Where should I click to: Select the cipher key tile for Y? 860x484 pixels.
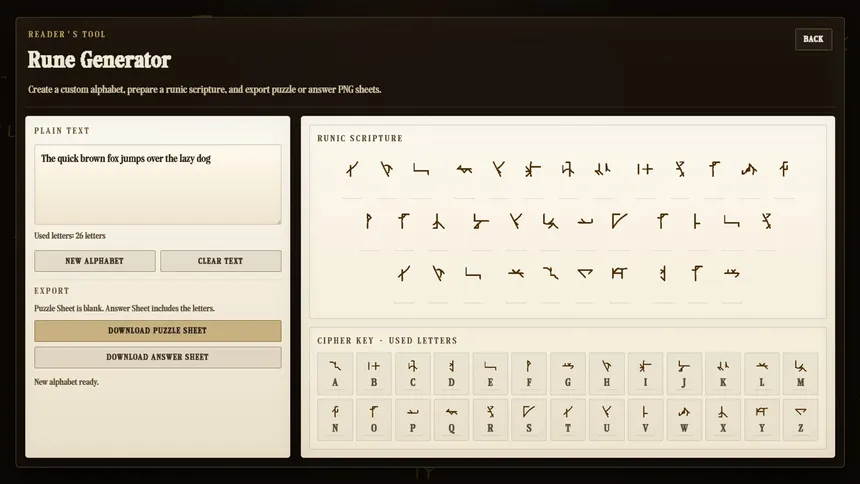pos(762,420)
